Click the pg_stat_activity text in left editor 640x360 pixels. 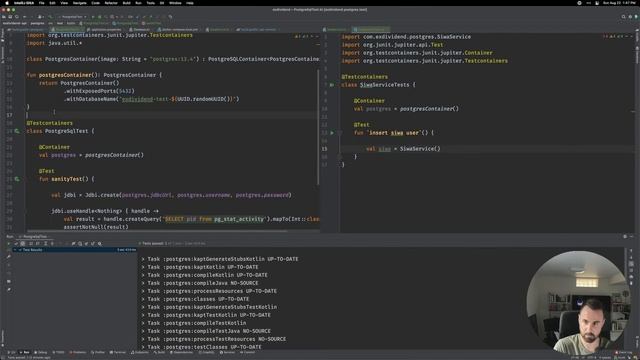pos(239,219)
